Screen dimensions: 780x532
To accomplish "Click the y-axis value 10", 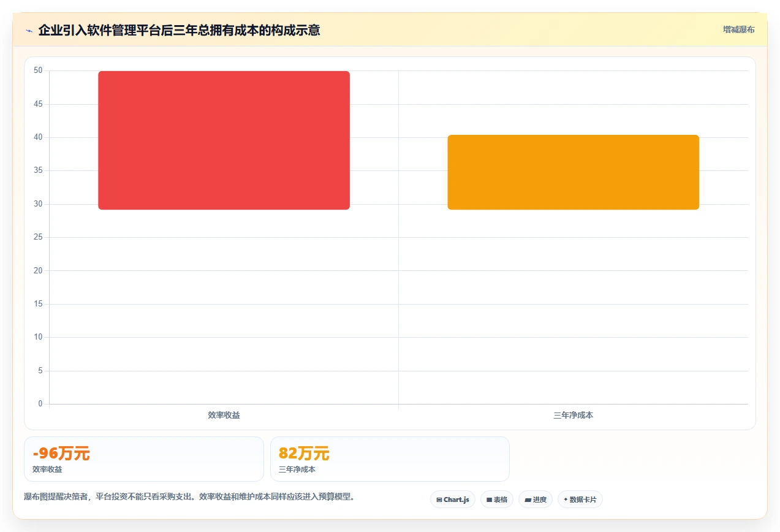I will [38, 337].
